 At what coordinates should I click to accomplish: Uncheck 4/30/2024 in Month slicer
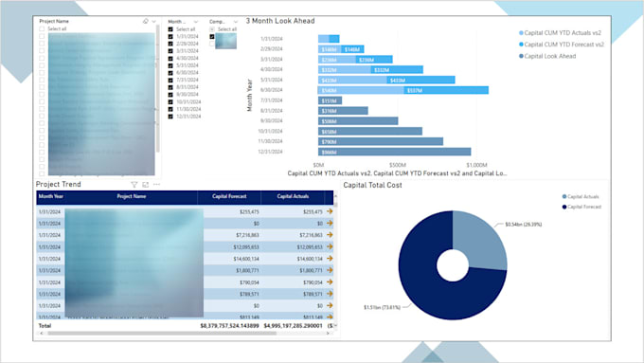click(x=170, y=59)
